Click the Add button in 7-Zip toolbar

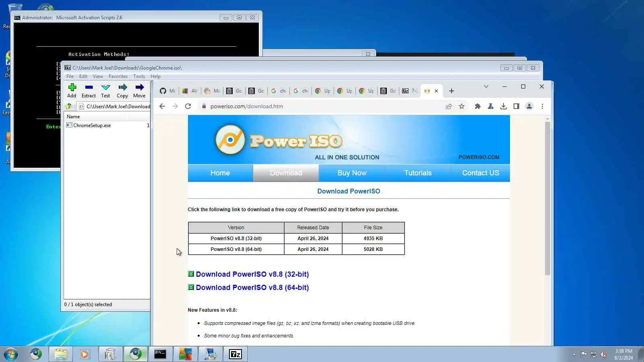[72, 90]
